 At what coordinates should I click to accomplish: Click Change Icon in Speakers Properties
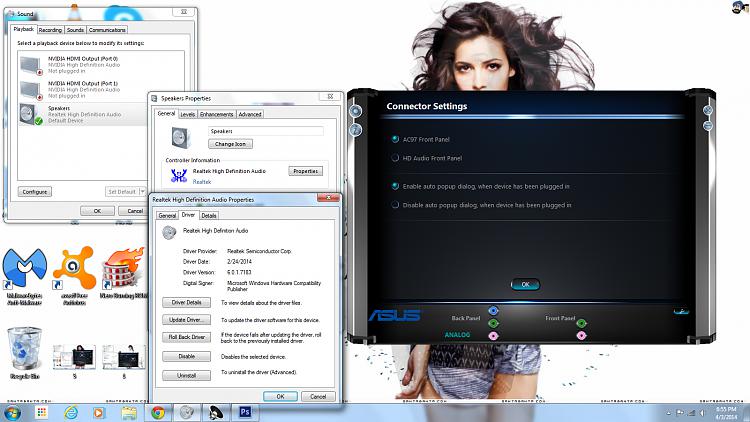coord(231,144)
